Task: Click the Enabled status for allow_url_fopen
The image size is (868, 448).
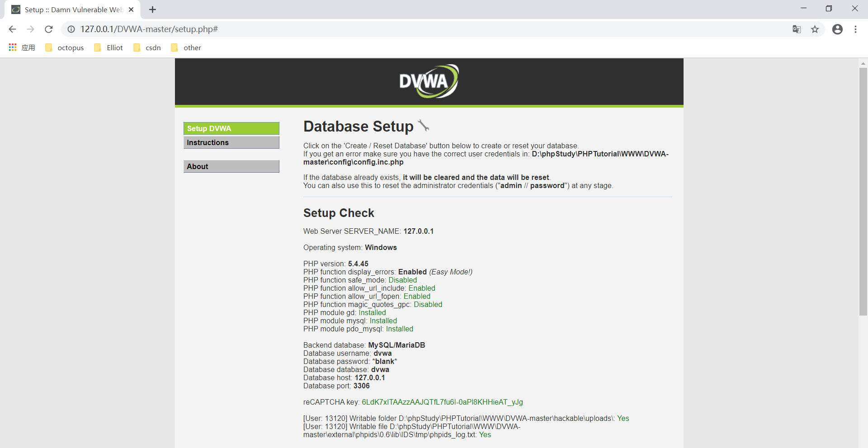Action: pos(417,296)
